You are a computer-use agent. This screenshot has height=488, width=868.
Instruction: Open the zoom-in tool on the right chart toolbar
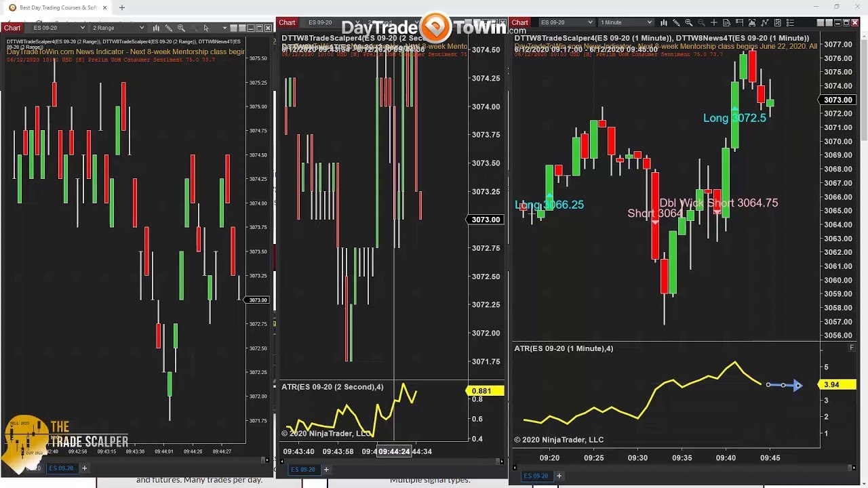(x=688, y=22)
